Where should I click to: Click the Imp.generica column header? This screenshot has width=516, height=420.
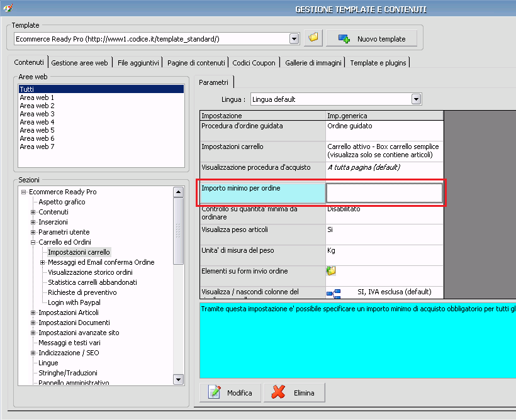[x=384, y=116]
